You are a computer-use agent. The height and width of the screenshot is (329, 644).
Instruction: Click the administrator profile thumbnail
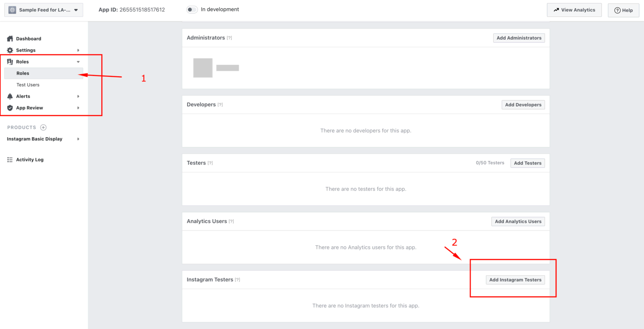(x=203, y=68)
